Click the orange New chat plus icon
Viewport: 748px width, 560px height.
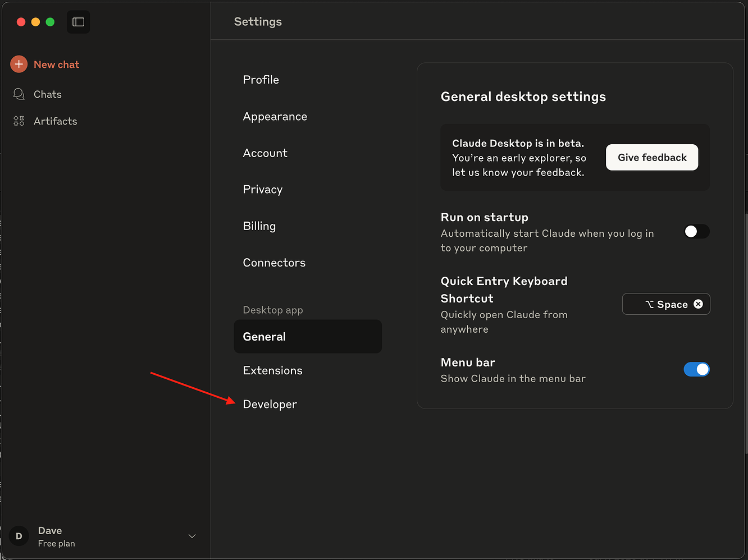[x=19, y=65]
